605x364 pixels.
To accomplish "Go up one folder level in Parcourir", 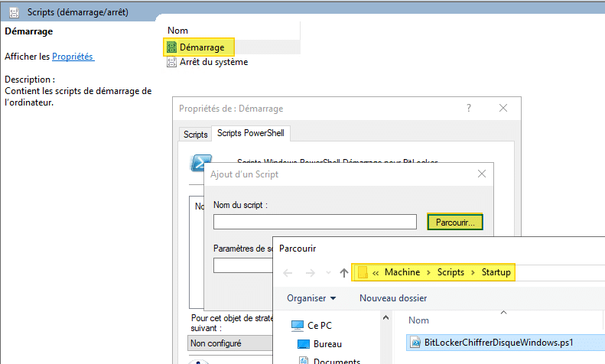I will tap(343, 273).
